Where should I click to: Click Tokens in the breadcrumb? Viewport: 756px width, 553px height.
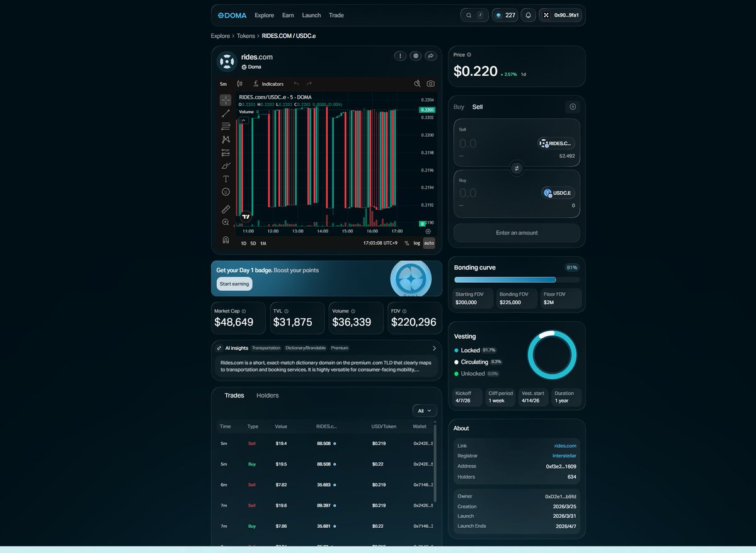click(246, 36)
